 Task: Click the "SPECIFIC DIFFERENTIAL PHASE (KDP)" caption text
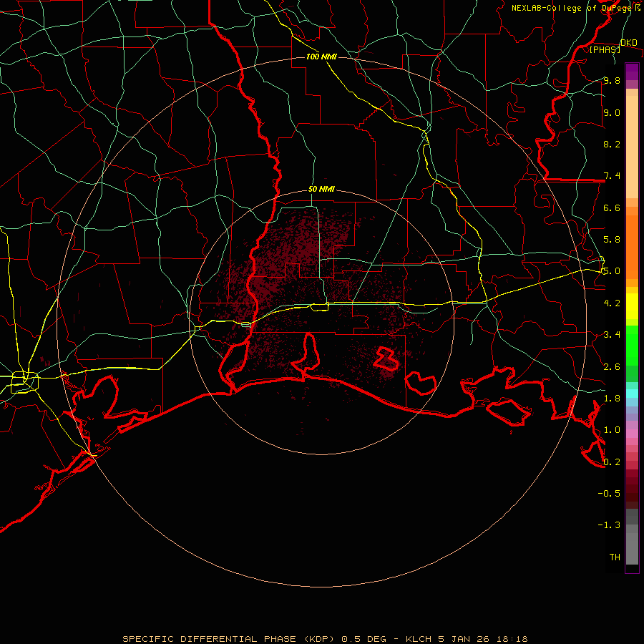[229, 639]
